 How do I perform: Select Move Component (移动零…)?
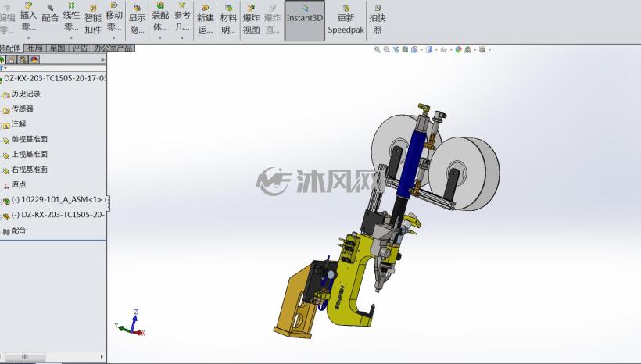pos(114,17)
